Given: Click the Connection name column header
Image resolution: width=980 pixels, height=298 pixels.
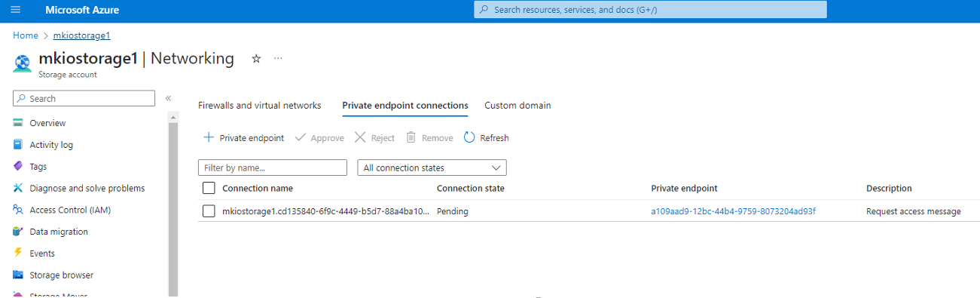Looking at the screenshot, I should click(258, 188).
